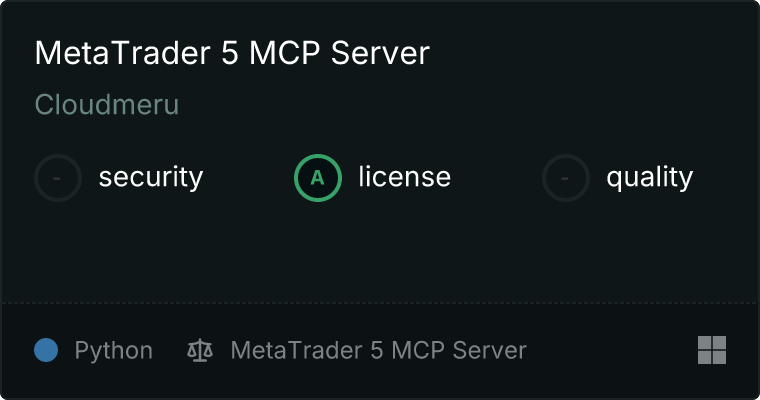Click the license label
This screenshot has height=400, width=760.
coord(405,176)
